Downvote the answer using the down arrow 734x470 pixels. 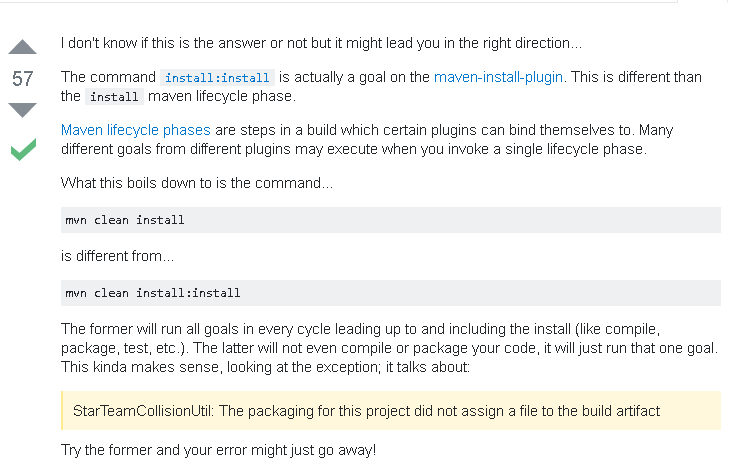tap(22, 110)
